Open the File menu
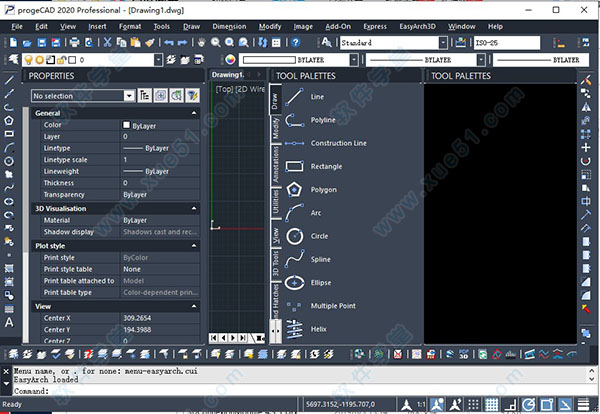Image resolution: width=600 pixels, height=414 pixels. pos(17,26)
